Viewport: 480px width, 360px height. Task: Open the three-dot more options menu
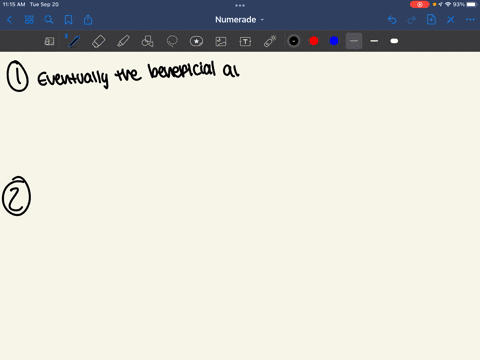tap(470, 20)
